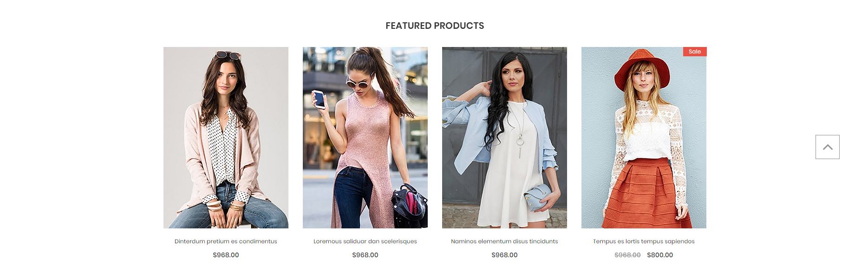
Task: Open the Loremous saliduar dan scelerisques link
Action: [365, 241]
